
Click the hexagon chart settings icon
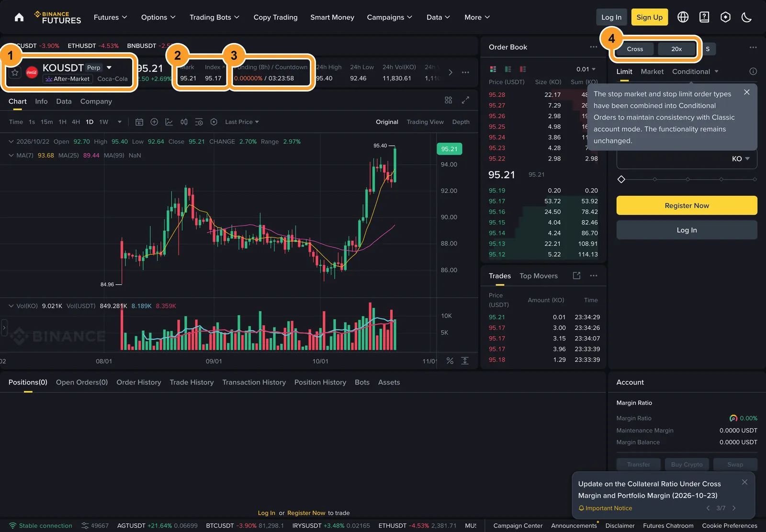coord(214,122)
